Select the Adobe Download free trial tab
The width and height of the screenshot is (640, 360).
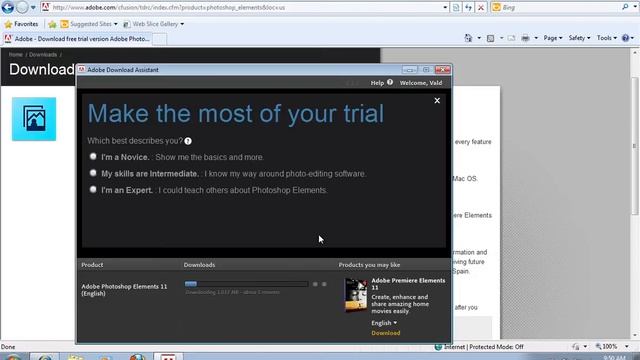pyautogui.click(x=77, y=39)
